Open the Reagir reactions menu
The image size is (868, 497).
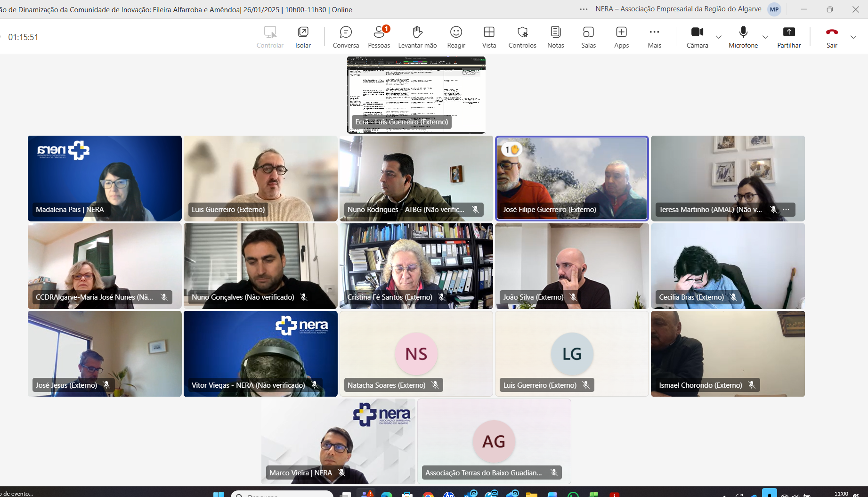[x=456, y=37]
